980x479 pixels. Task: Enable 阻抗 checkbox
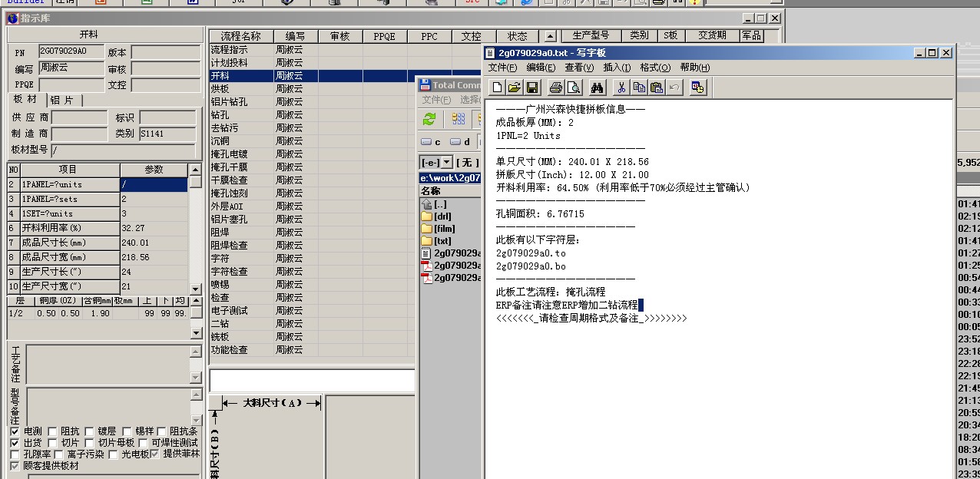coord(52,431)
